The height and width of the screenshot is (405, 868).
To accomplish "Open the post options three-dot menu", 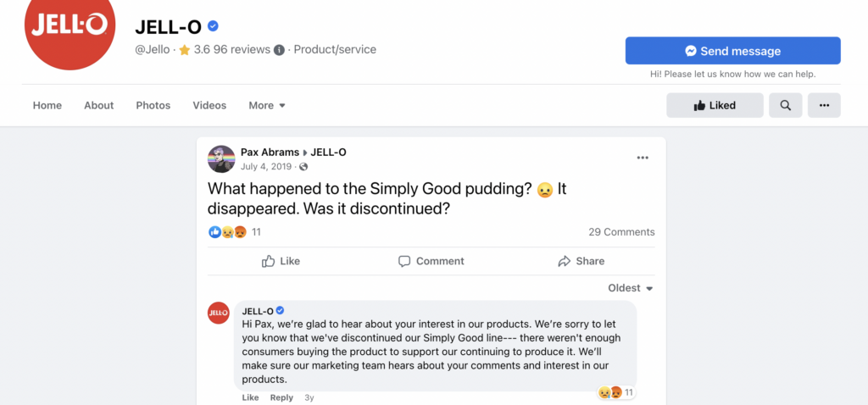I will [643, 158].
